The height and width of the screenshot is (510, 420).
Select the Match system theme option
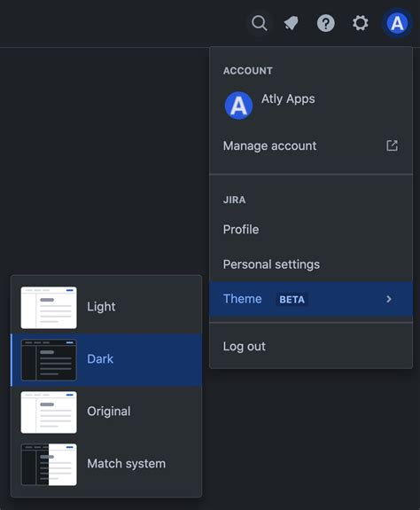pyautogui.click(x=106, y=464)
